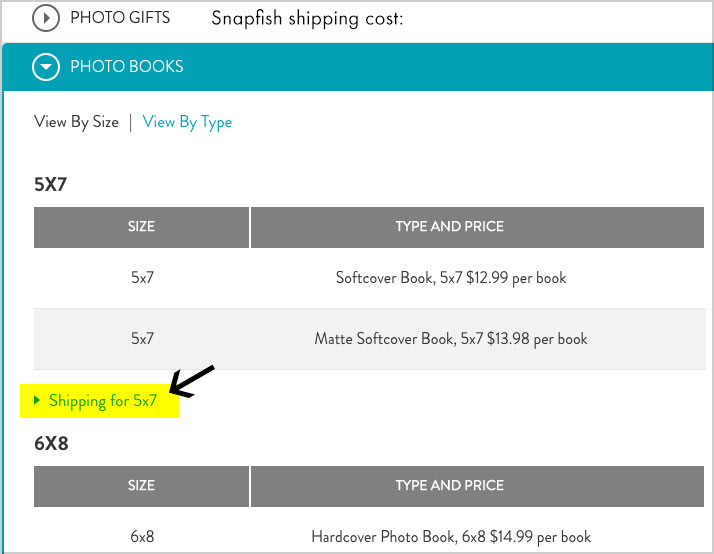Click the 5x7 size cell in Softcover row
The image size is (714, 554).
click(x=143, y=278)
